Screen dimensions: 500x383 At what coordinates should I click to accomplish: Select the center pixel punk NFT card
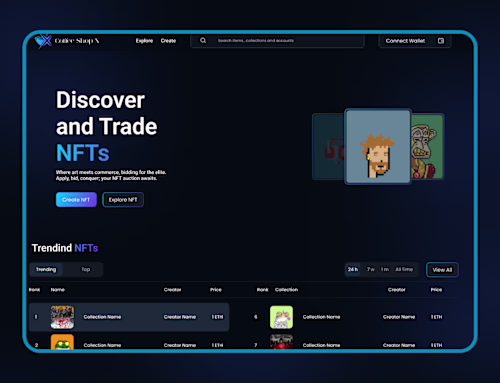click(378, 147)
